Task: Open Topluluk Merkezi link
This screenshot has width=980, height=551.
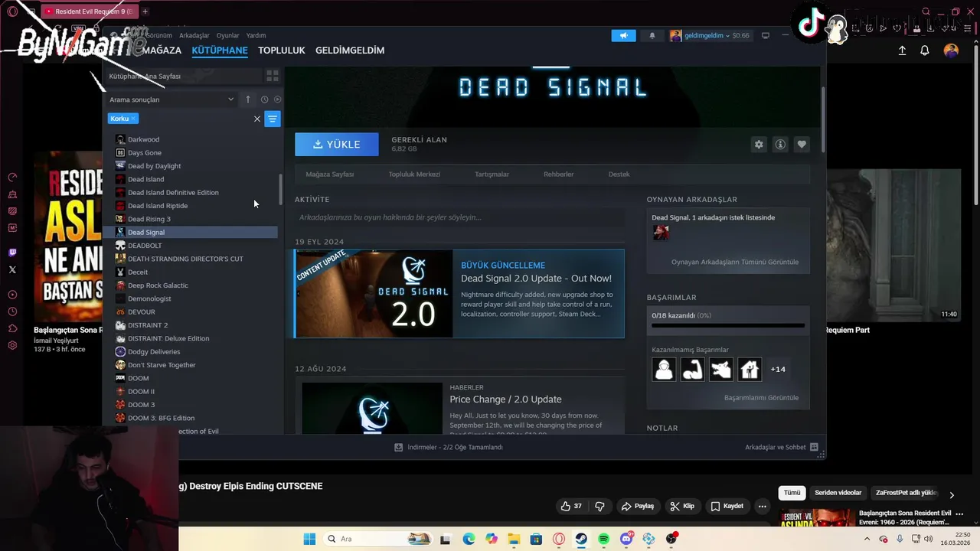Action: (x=414, y=174)
